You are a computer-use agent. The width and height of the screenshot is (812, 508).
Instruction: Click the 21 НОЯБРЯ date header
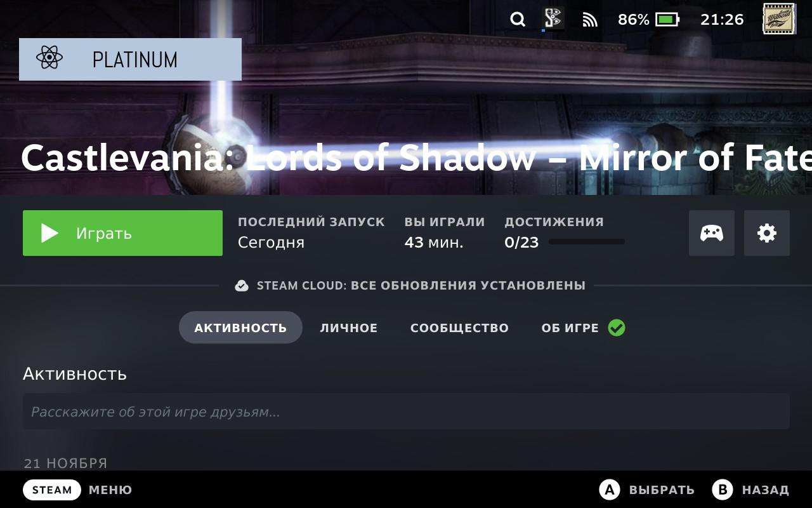[x=65, y=463]
